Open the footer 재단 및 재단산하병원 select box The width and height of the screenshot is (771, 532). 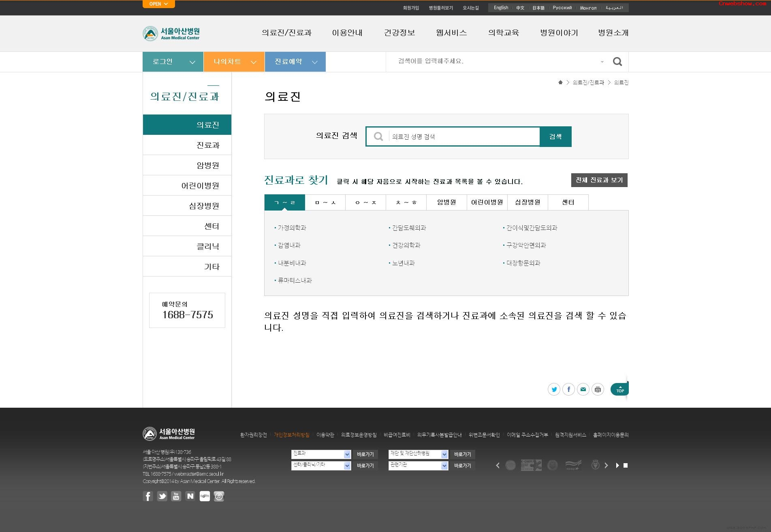coord(418,454)
